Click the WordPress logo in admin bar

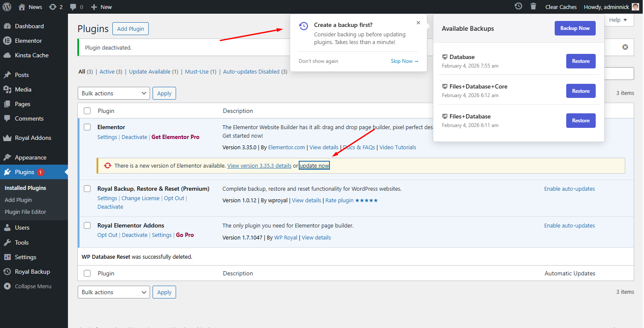[7, 7]
